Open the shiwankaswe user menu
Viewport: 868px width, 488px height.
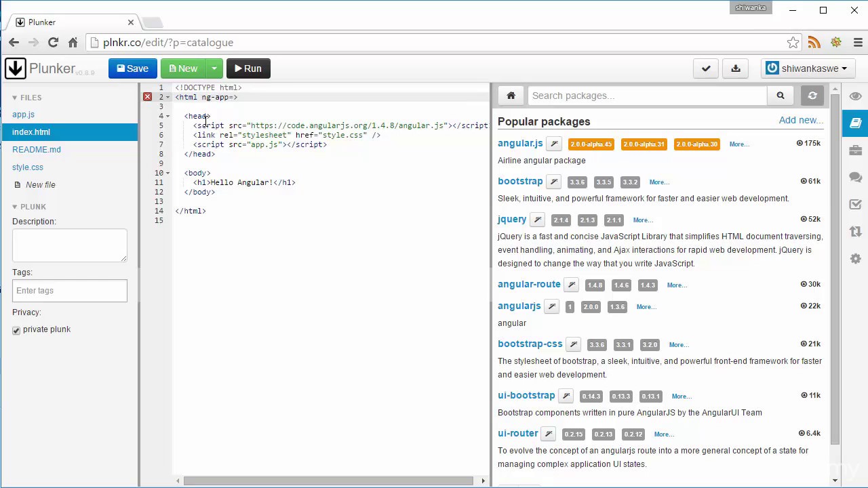click(x=807, y=68)
